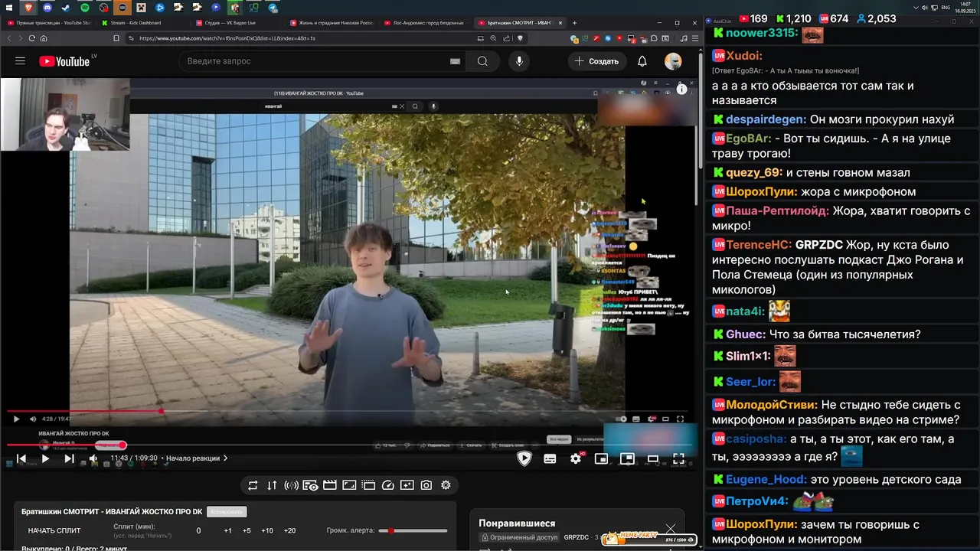The height and width of the screenshot is (551, 980).
Task: Open picture-in-picture mode
Action: [627, 458]
